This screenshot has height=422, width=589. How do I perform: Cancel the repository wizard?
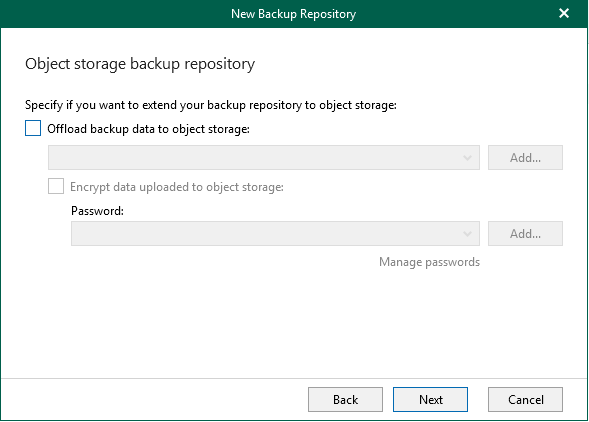[x=525, y=399]
